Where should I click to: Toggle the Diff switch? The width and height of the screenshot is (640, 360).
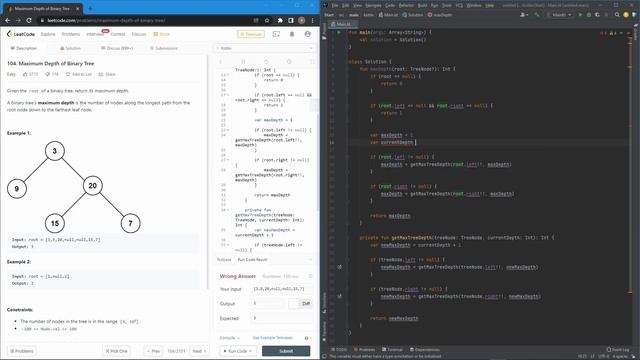293,304
